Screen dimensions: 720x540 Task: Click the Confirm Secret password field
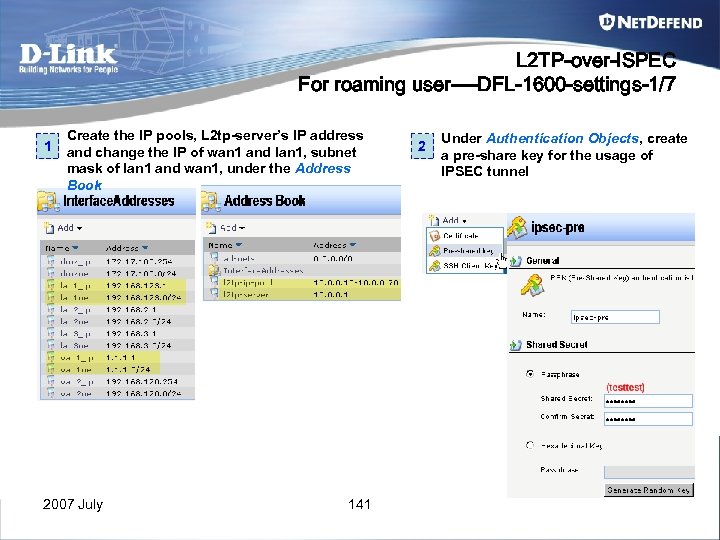pyautogui.click(x=648, y=419)
